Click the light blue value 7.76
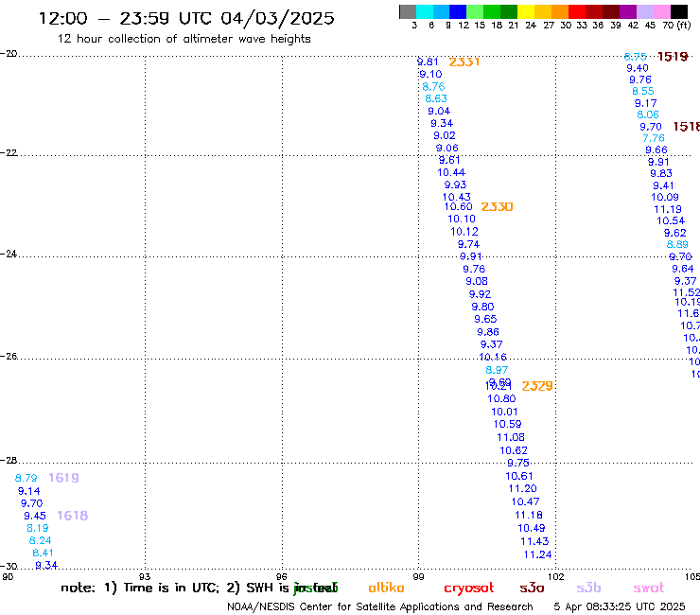The width and height of the screenshot is (700, 615). [x=654, y=138]
